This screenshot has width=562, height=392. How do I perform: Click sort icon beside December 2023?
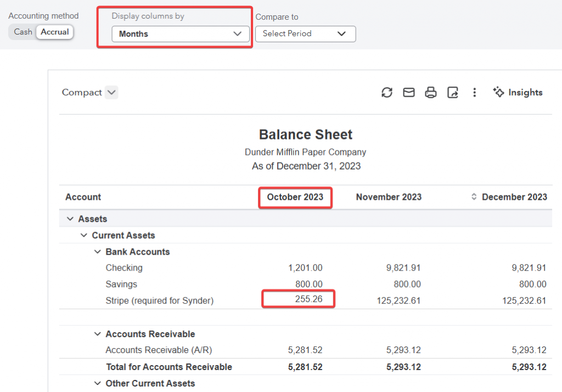coord(474,197)
